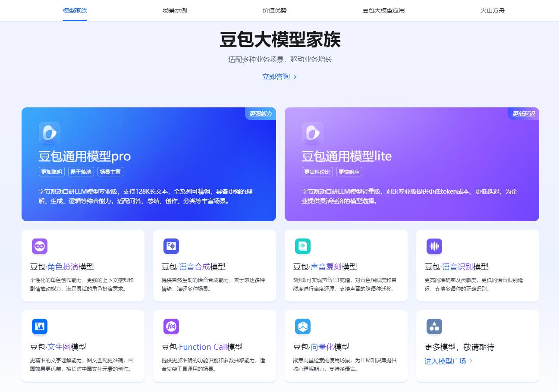Click the 语音合成 speech synthesis icon
Image resolution: width=559 pixels, height=392 pixels.
point(171,246)
